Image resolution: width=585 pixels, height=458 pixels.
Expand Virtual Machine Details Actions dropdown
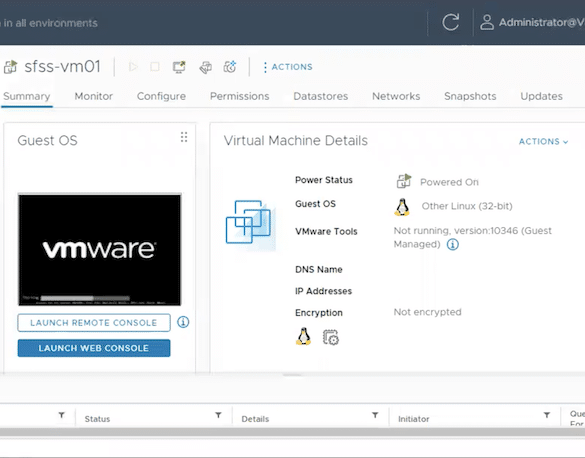pos(544,141)
